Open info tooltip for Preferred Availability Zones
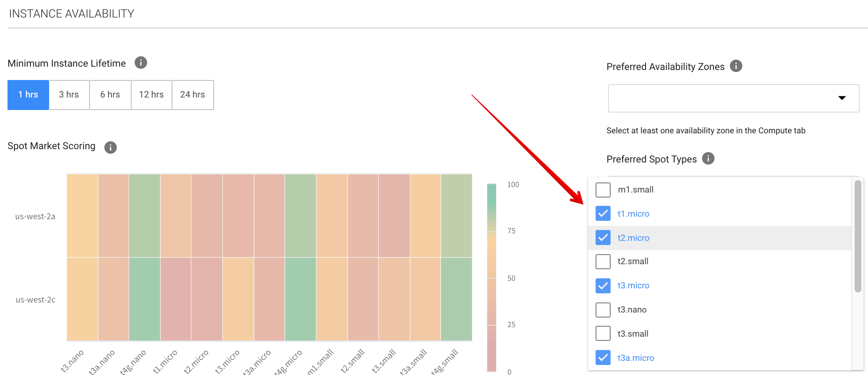 point(736,66)
